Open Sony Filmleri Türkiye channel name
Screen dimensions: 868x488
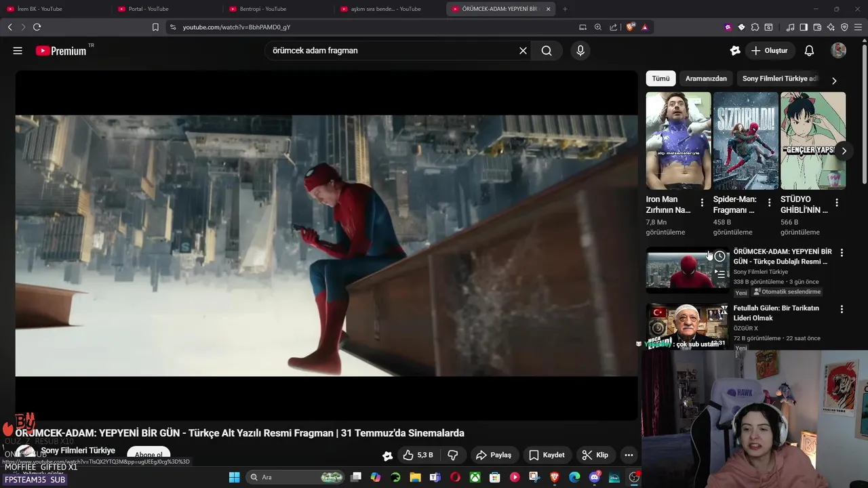[x=78, y=451]
